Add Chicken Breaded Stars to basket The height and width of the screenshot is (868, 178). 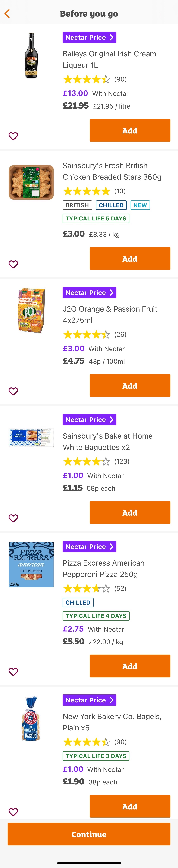coord(130,259)
